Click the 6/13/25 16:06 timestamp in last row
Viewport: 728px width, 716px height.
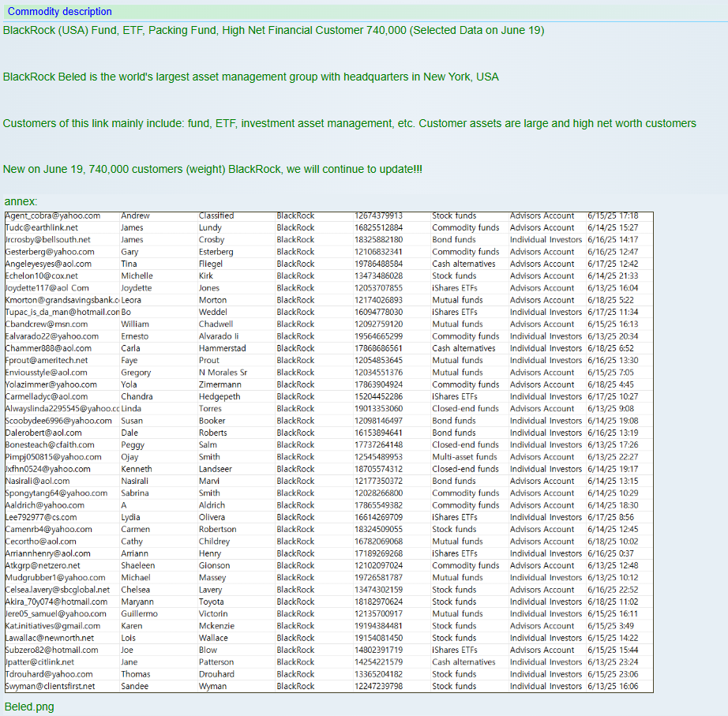coord(613,687)
